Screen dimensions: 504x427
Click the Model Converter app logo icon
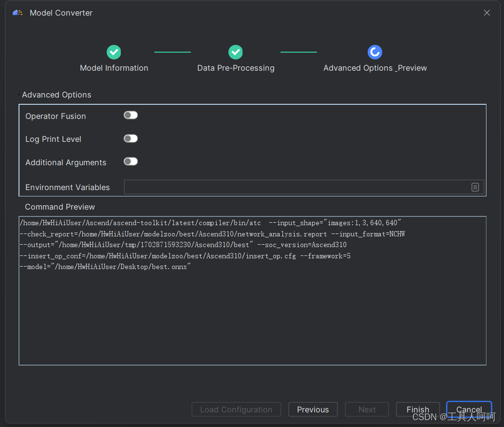[18, 13]
